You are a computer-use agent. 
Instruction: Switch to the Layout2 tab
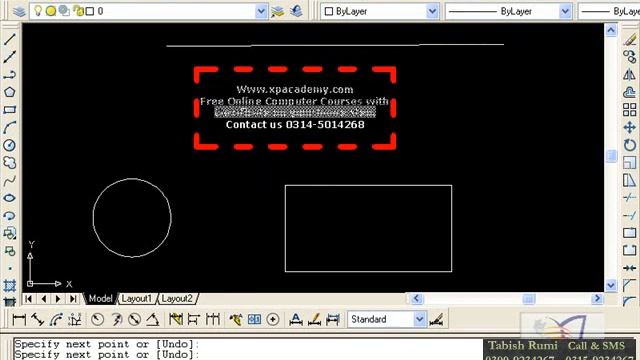177,299
